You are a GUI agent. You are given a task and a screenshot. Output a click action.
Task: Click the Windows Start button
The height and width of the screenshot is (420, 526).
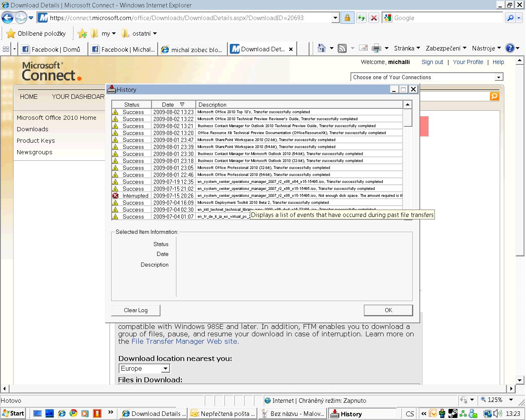coord(13,413)
